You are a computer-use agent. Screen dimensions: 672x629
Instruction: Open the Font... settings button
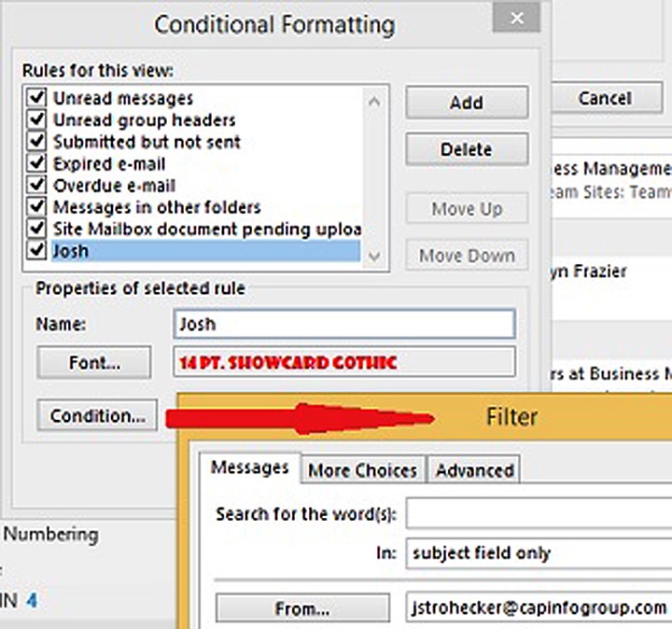(x=93, y=362)
